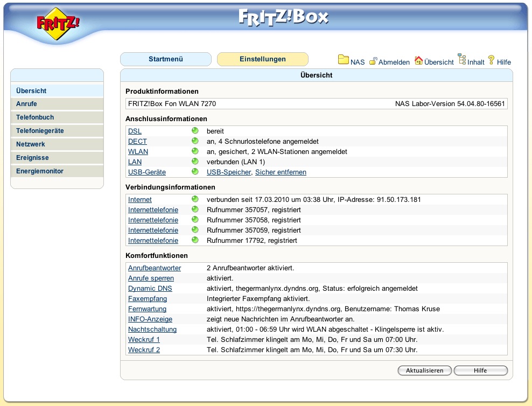This screenshot has width=532, height=406.
Task: Open the Weckruf 2 link
Action: (x=144, y=350)
